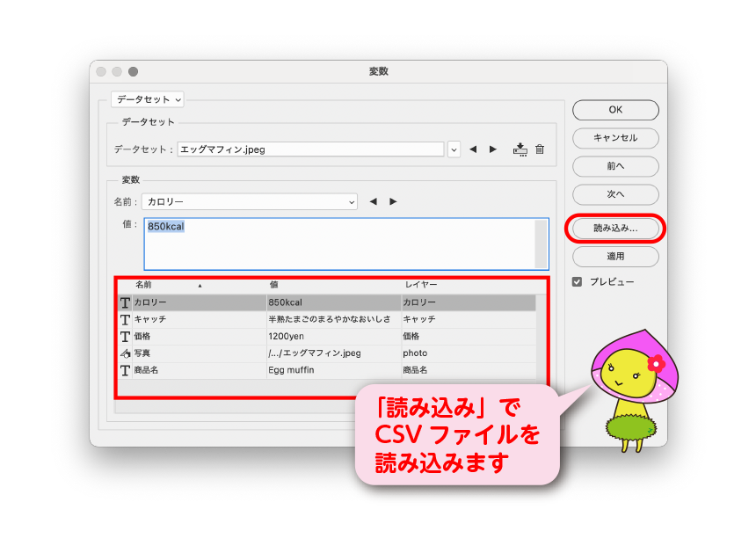Click the Egg muffin value cell

334,370
